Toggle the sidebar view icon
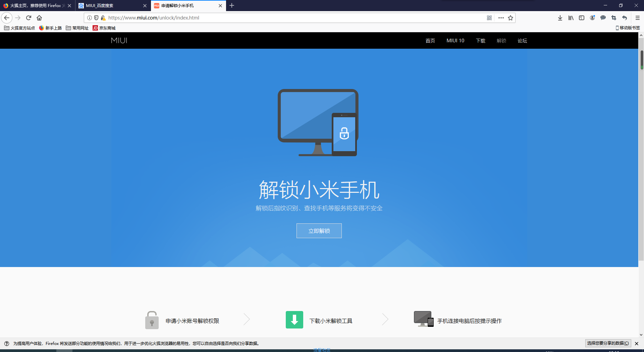The height and width of the screenshot is (352, 644). (582, 18)
